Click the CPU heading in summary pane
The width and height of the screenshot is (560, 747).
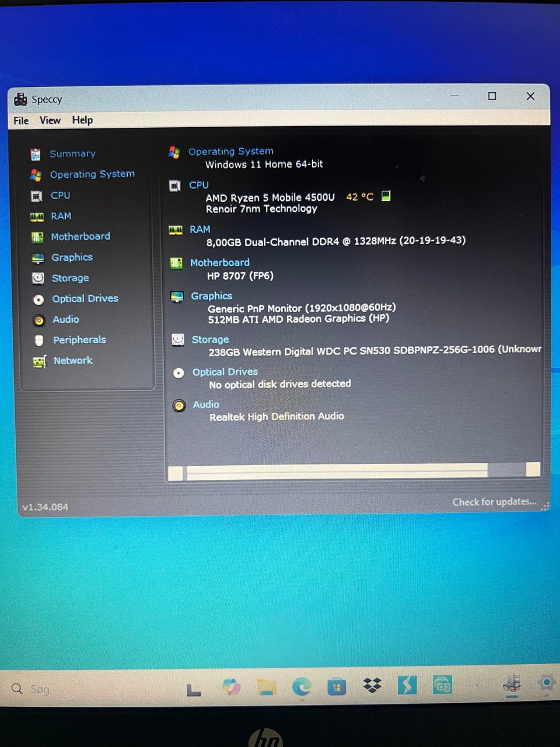tap(199, 185)
